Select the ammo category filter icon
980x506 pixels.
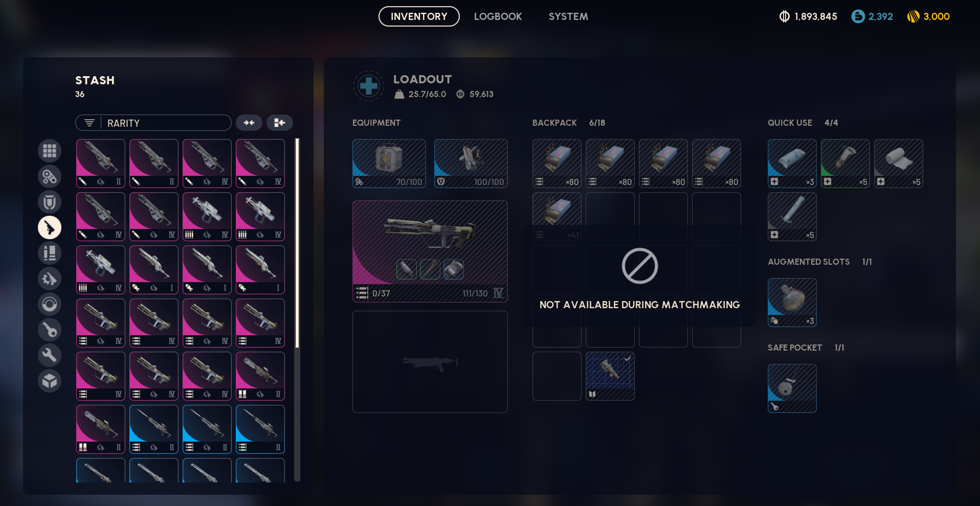[50, 253]
